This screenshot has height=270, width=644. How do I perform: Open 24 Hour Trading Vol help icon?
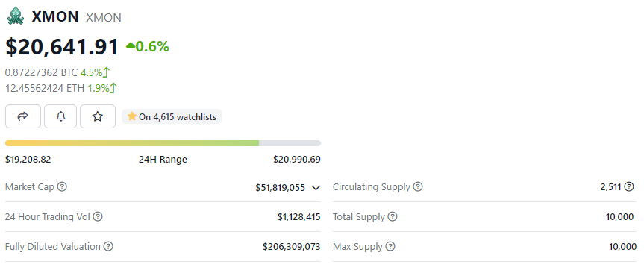(98, 216)
